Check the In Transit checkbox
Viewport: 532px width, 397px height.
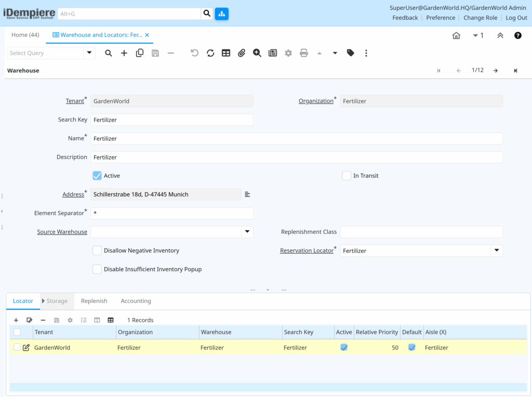(347, 176)
